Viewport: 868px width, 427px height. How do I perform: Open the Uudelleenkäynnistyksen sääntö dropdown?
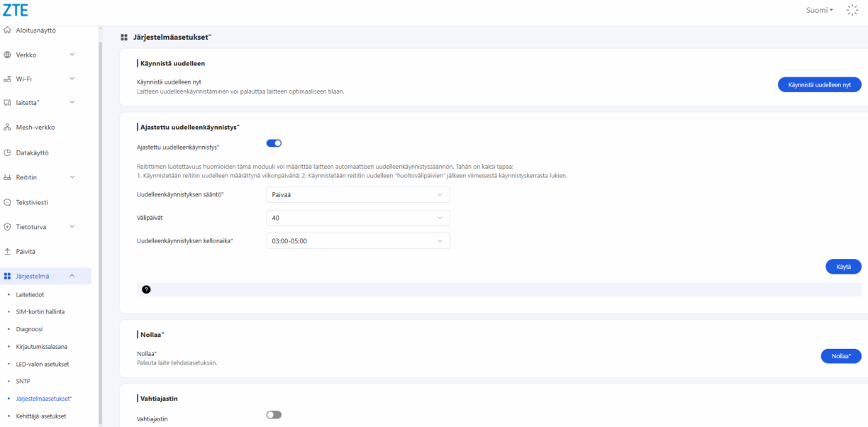coord(357,195)
